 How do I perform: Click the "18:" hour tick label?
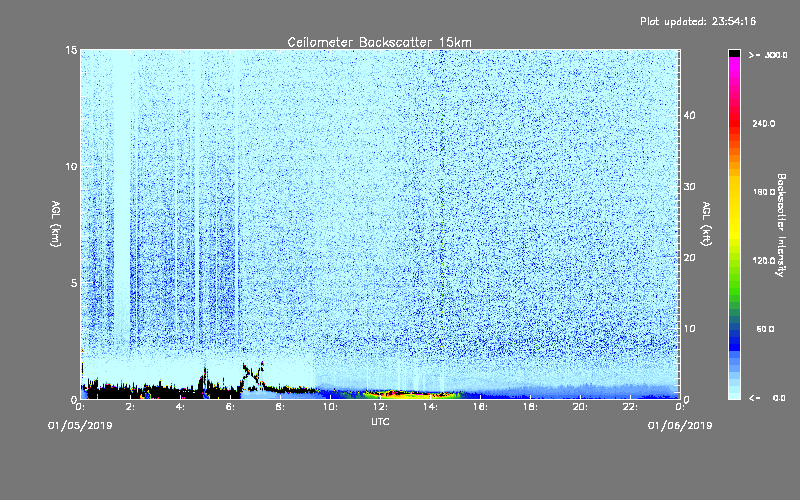(530, 407)
